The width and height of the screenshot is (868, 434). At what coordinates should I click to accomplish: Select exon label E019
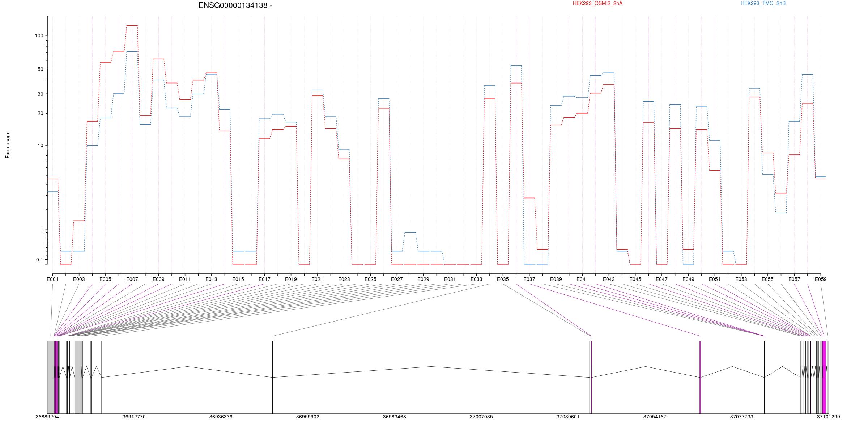291,279
